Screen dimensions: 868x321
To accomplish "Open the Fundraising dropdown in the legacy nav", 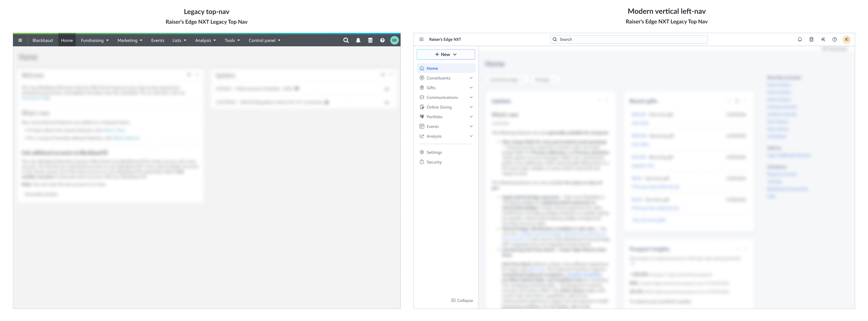I will click(x=94, y=40).
